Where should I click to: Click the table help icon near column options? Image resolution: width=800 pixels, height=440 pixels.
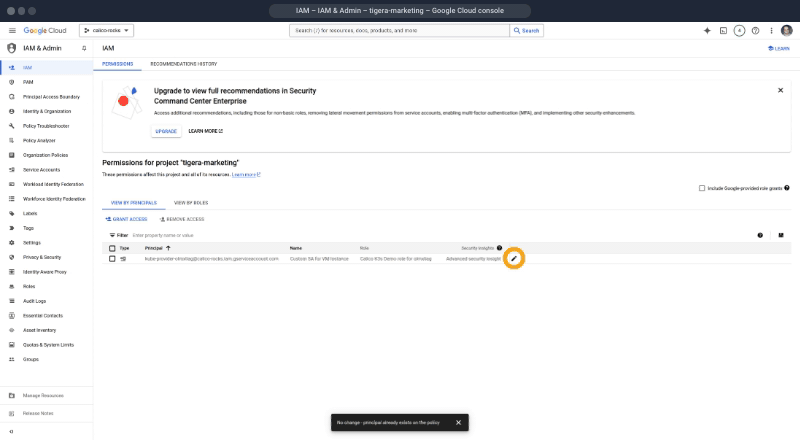pos(760,235)
